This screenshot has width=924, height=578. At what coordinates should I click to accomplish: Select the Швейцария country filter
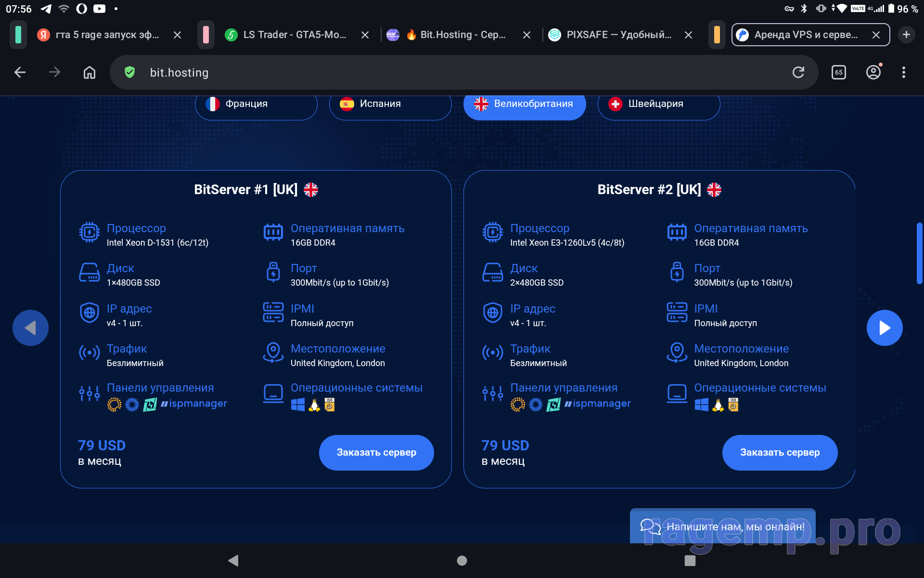tap(658, 104)
